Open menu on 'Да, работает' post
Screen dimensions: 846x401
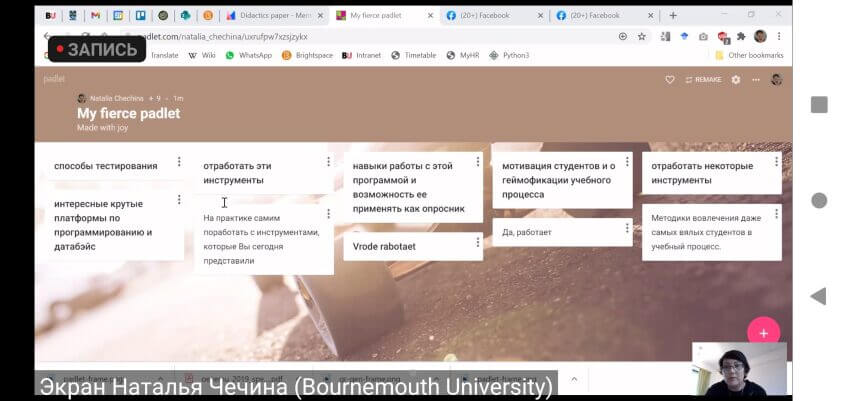click(627, 229)
